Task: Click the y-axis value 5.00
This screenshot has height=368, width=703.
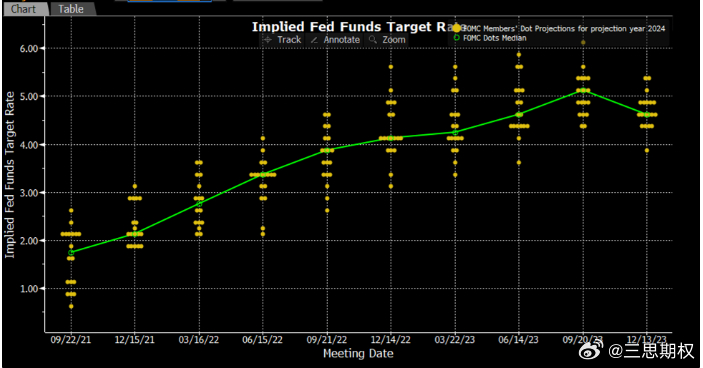Action: (x=29, y=96)
